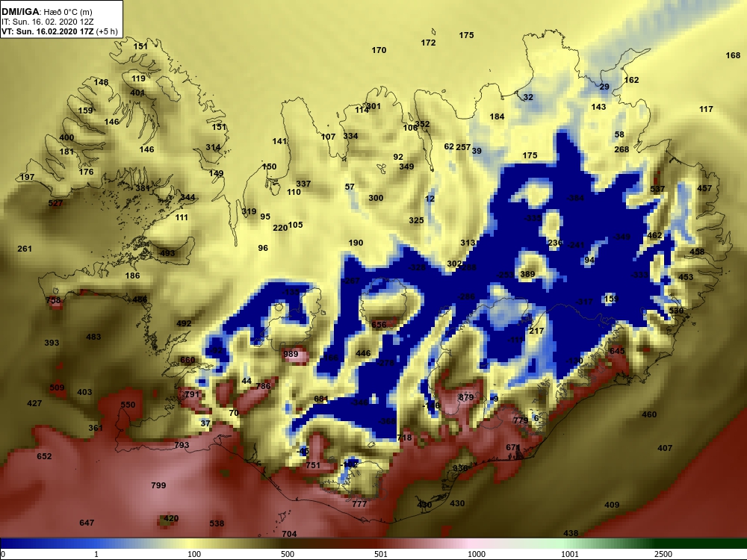Click the map value '799' in the south-west sea
This screenshot has height=560, width=747.
(158, 485)
